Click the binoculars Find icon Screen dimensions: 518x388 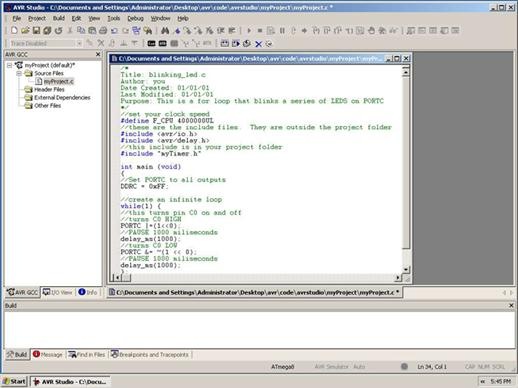(x=165, y=30)
